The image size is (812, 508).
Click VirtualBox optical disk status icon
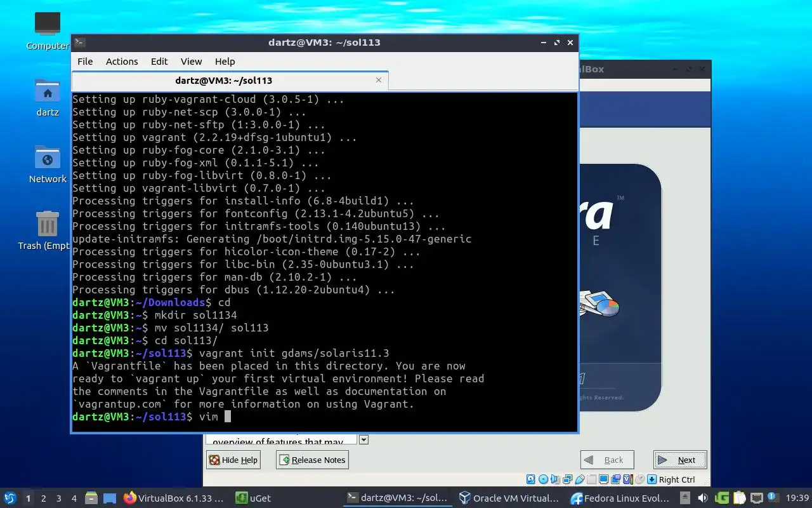[x=543, y=479]
